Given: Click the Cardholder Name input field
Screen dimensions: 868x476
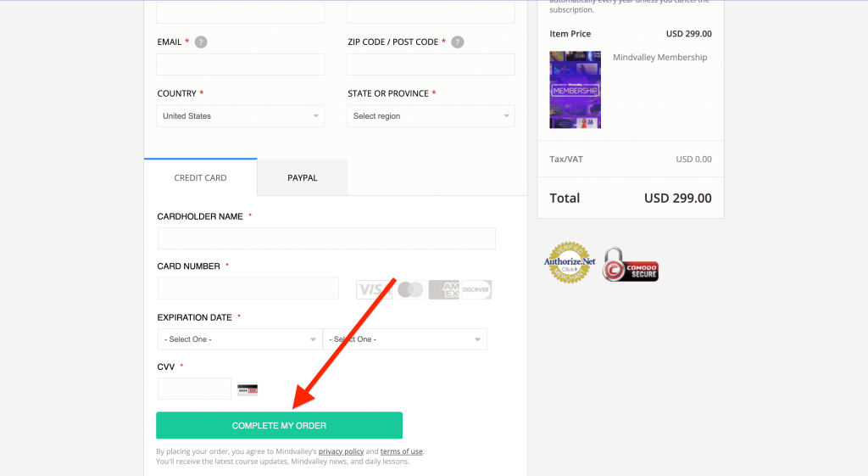Looking at the screenshot, I should [326, 238].
